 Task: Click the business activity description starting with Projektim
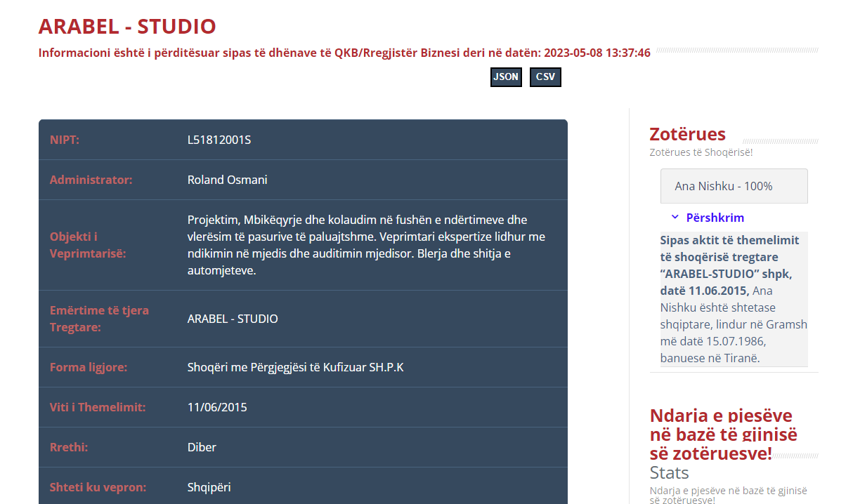pyautogui.click(x=365, y=245)
